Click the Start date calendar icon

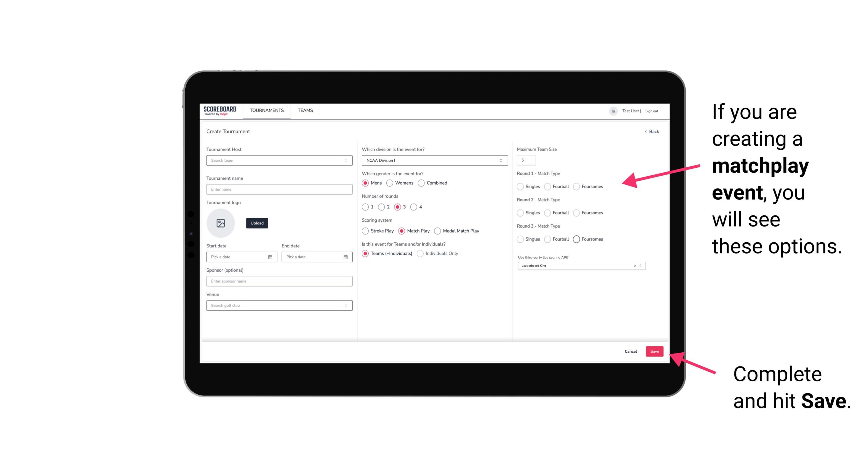pos(271,257)
